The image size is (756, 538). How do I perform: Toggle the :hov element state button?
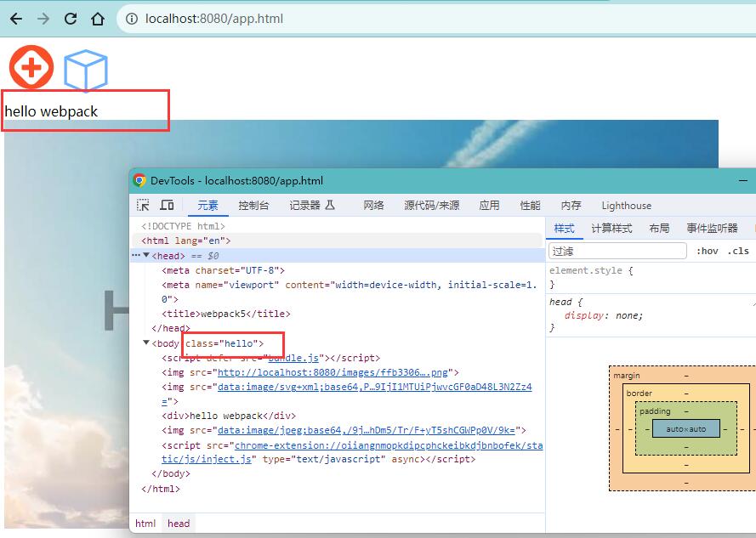[x=708, y=252]
